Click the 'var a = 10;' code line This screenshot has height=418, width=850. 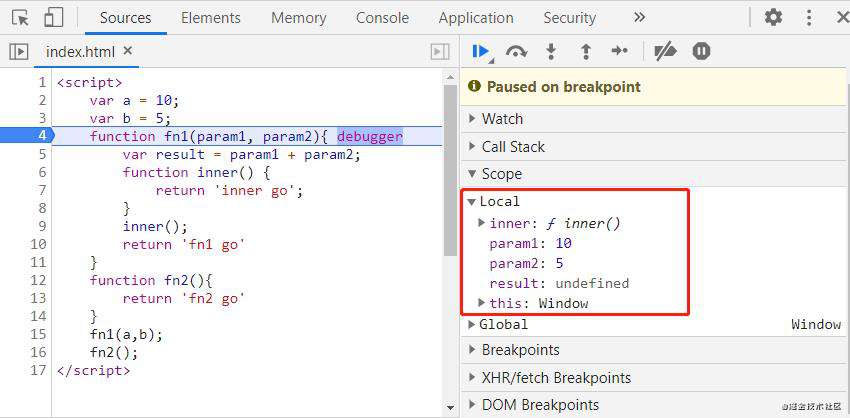[134, 101]
